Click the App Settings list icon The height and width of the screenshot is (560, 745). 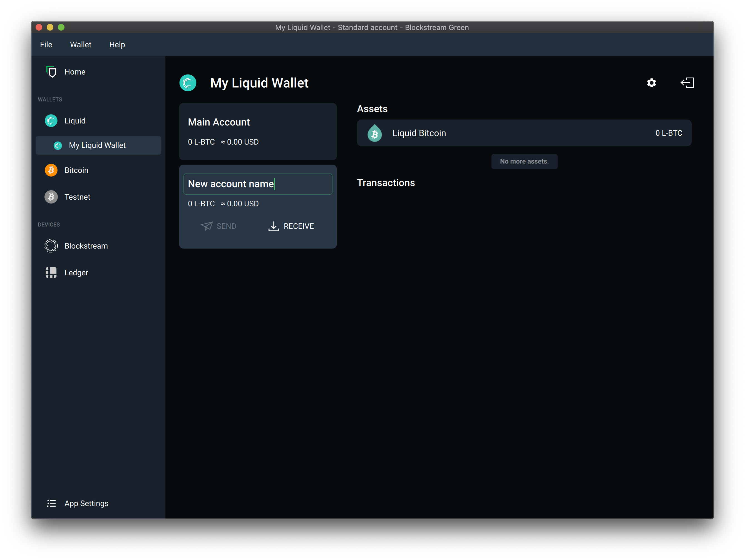[x=51, y=503]
